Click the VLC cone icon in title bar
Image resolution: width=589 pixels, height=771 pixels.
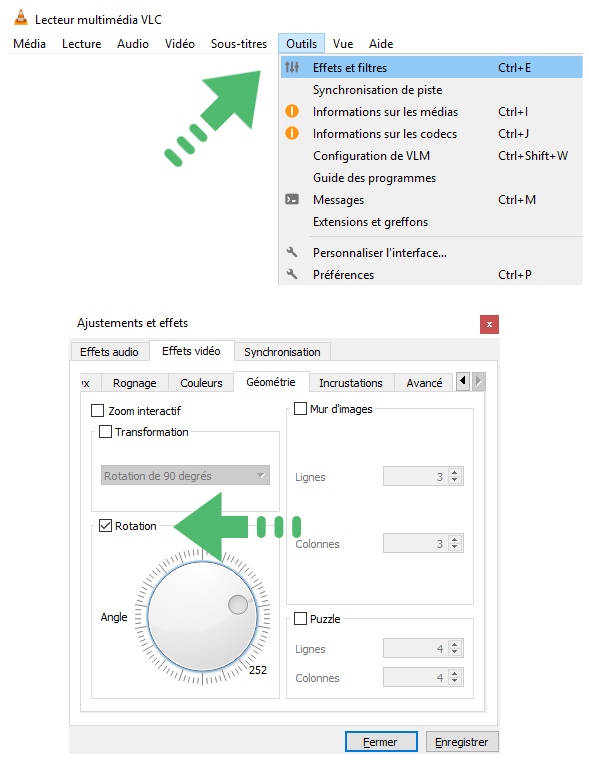[21, 17]
